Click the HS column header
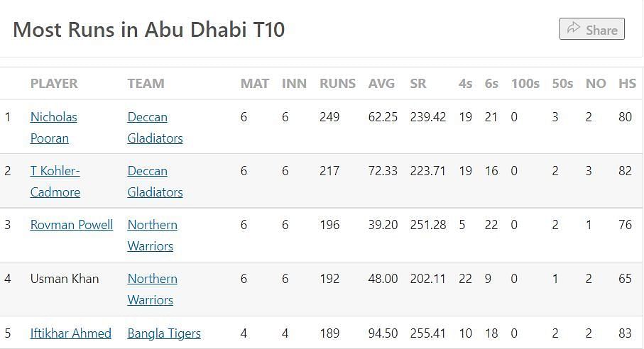 [627, 84]
